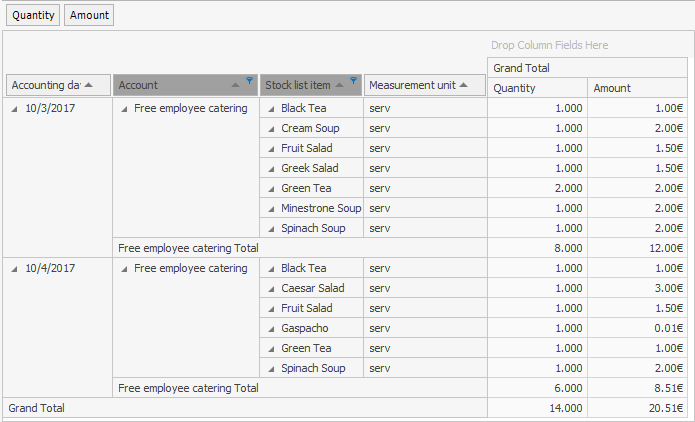This screenshot has width=695, height=422.
Task: Select the Grand Total amount cell 20.51€
Action: [637, 408]
